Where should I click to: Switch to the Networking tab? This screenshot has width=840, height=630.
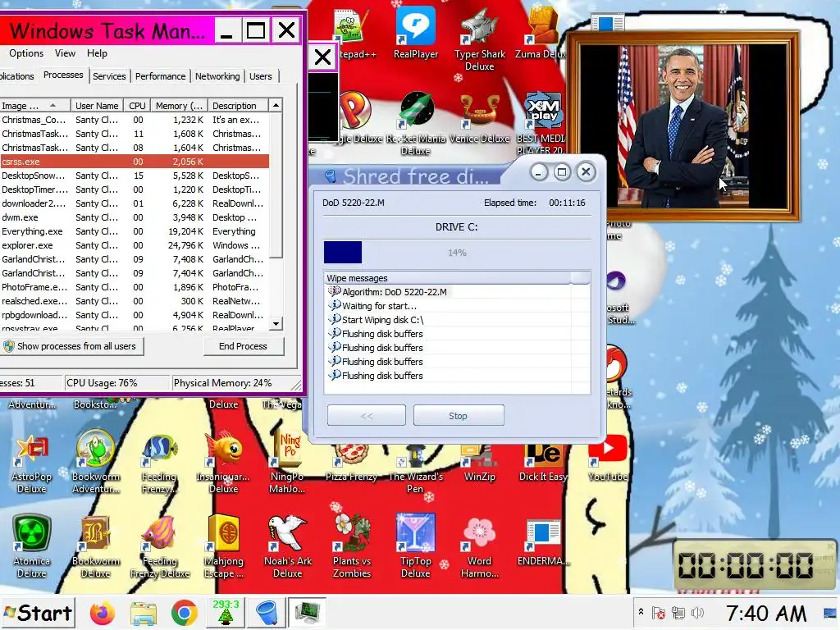[x=217, y=76]
